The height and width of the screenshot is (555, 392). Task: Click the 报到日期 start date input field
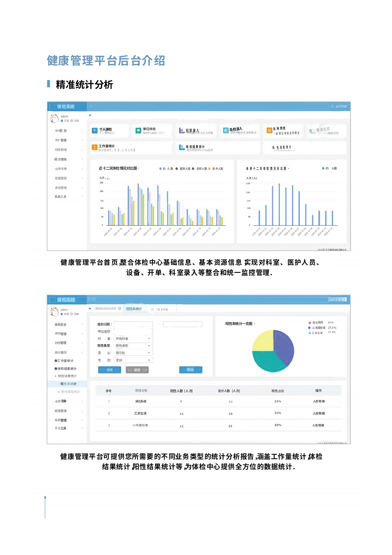(134, 324)
